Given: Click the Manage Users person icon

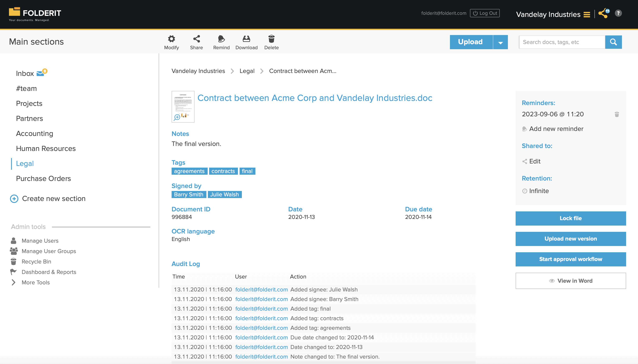Looking at the screenshot, I should coord(14,241).
